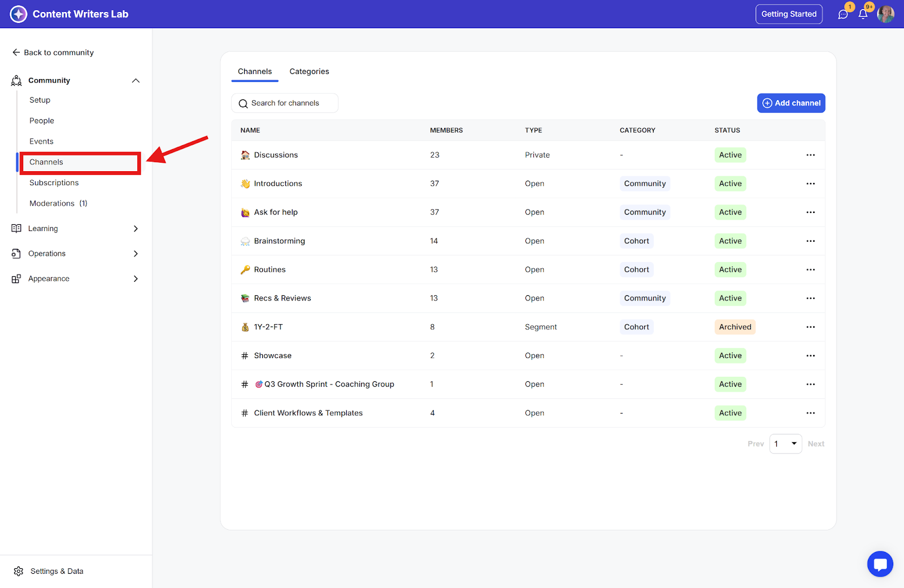Image resolution: width=904 pixels, height=588 pixels.
Task: Click the Prev pagination button
Action: coord(756,444)
